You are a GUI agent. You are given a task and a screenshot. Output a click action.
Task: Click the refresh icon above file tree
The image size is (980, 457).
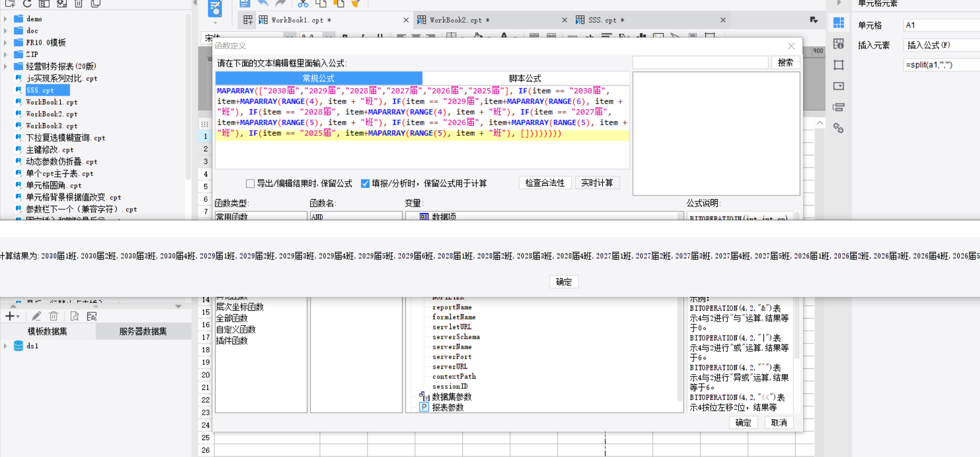[x=27, y=3]
